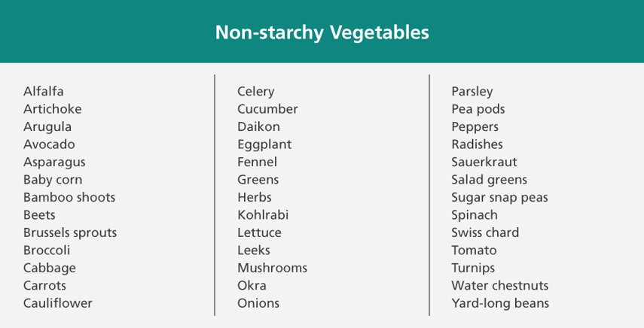Click the Swiss chard item

tap(486, 232)
